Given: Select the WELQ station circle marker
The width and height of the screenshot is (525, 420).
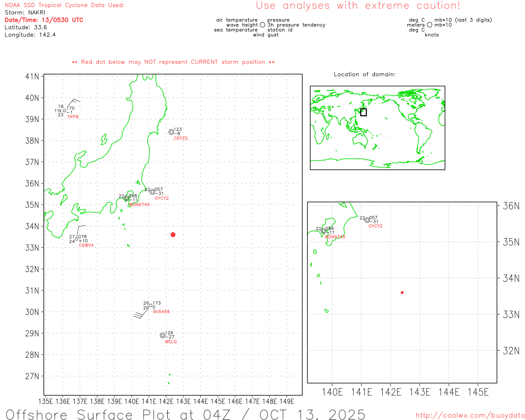Looking at the screenshot, I should click(x=163, y=335).
